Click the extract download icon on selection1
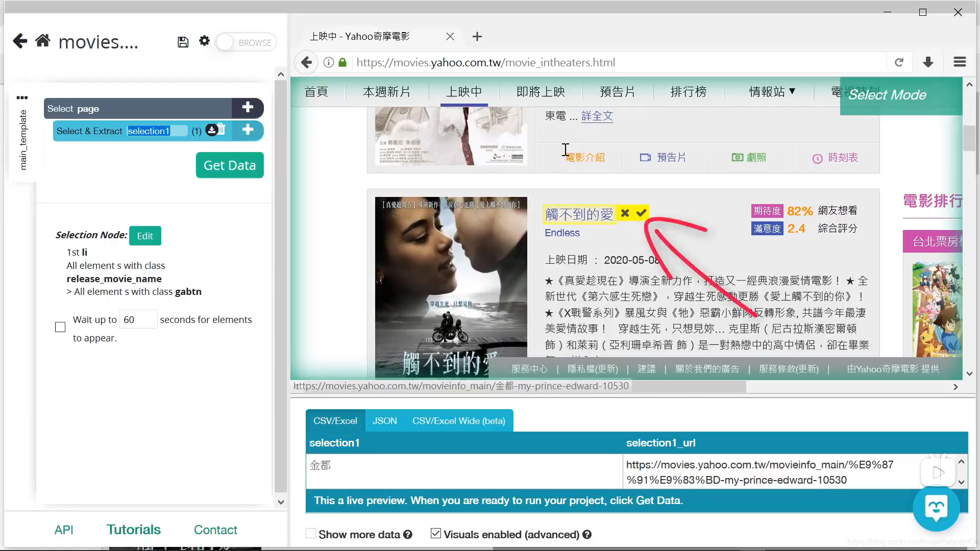The width and height of the screenshot is (980, 551). (x=211, y=130)
